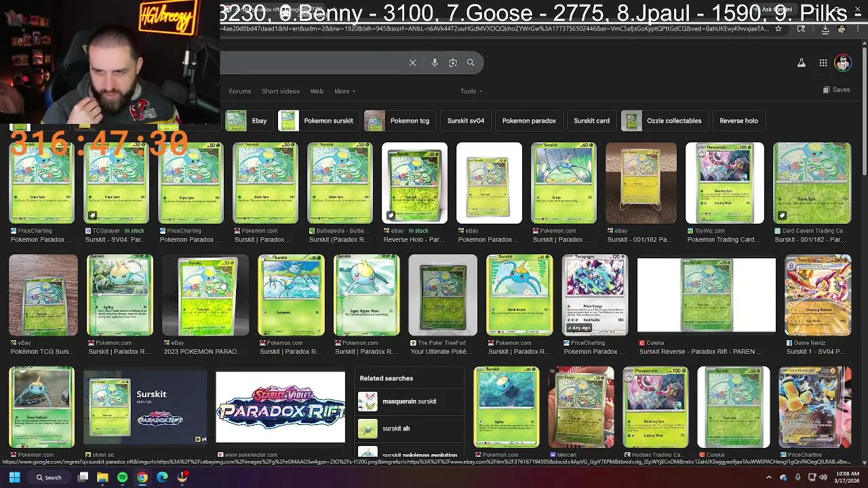Open the Coleka Surskit Reverse image
This screenshot has height=488, width=868.
(706, 295)
